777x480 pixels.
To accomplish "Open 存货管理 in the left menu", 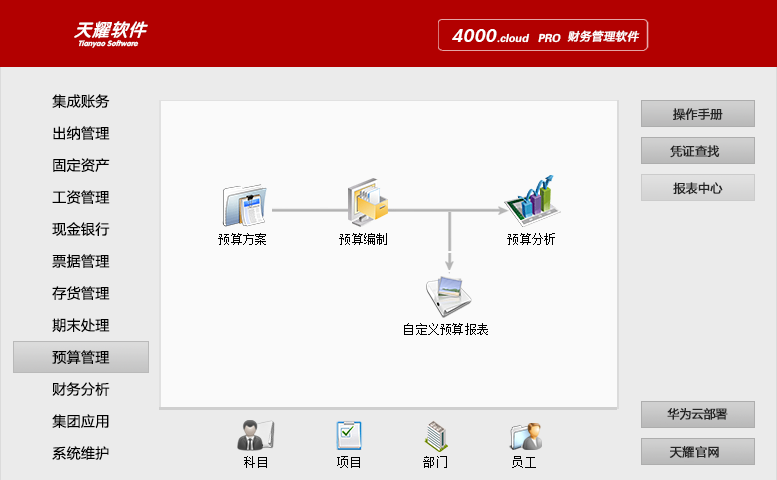I will (x=81, y=293).
